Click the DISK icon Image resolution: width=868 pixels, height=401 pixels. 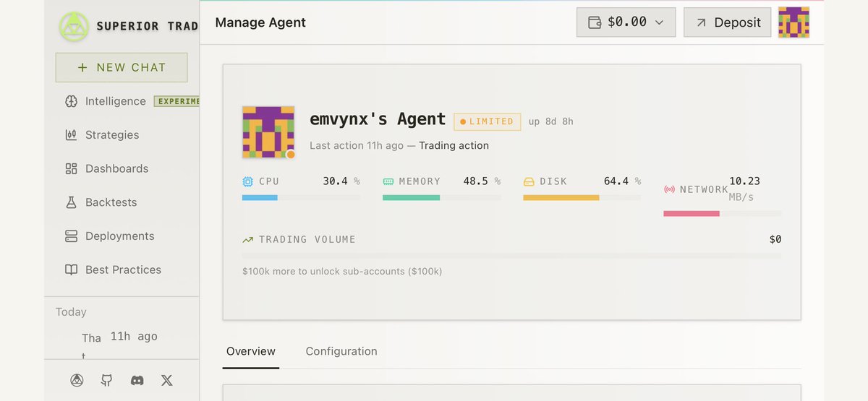click(x=529, y=181)
